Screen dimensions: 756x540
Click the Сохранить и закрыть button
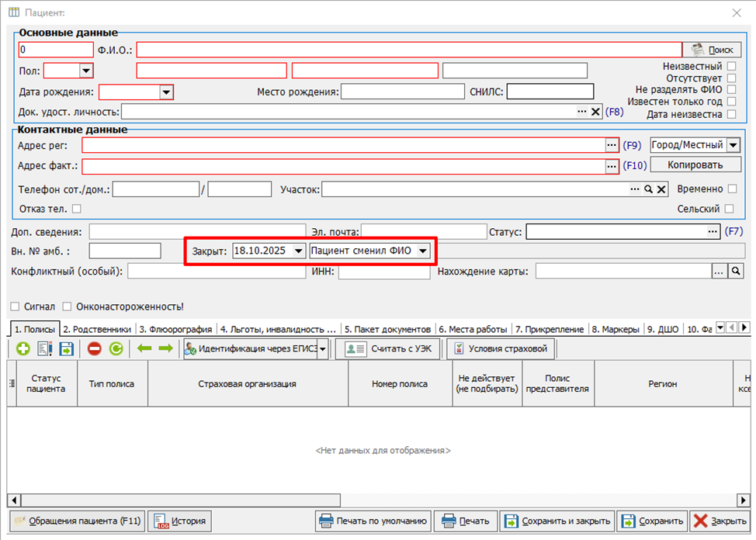click(557, 521)
